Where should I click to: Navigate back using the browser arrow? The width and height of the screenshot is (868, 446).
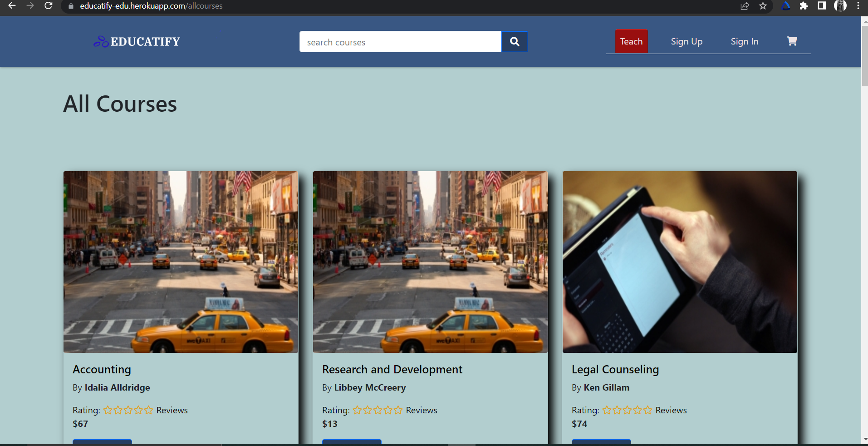[12, 6]
